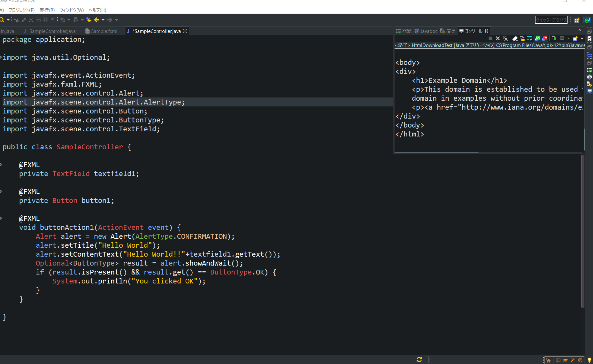Clear Console with the eraser icon
Image resolution: width=593 pixels, height=364 pixels.
[515, 38]
